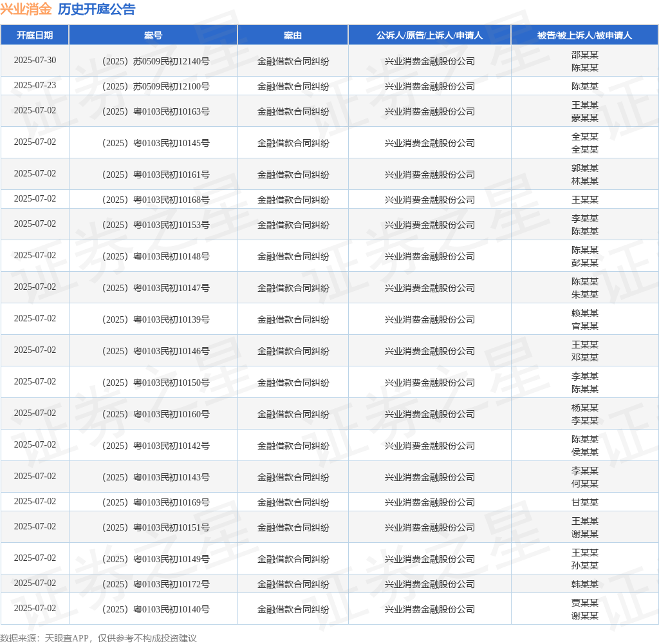Select the 公诉人/原告/上诉人/申请人 header
The height and width of the screenshot is (644, 659).
point(429,35)
